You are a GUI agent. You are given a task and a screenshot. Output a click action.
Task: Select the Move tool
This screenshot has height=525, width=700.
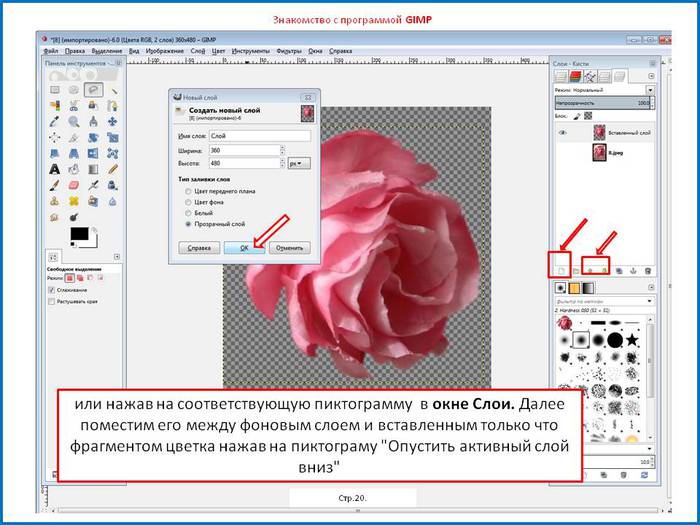coord(113,121)
